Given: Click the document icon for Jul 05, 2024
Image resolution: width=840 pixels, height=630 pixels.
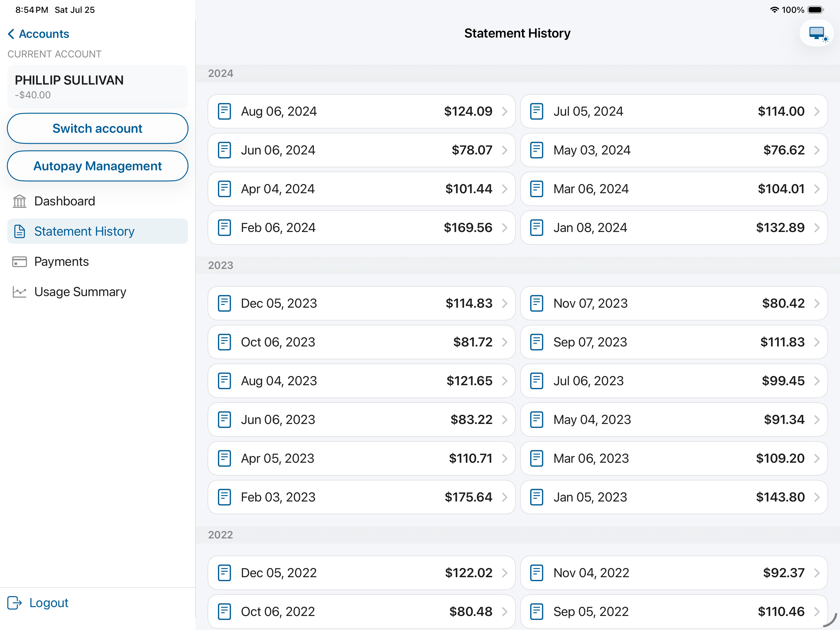Looking at the screenshot, I should (x=537, y=111).
